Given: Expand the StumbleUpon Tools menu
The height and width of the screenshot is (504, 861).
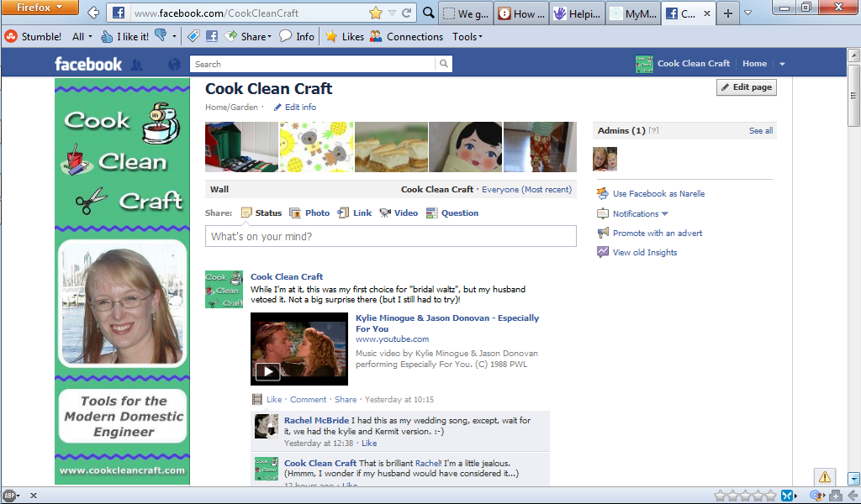Looking at the screenshot, I should [467, 37].
